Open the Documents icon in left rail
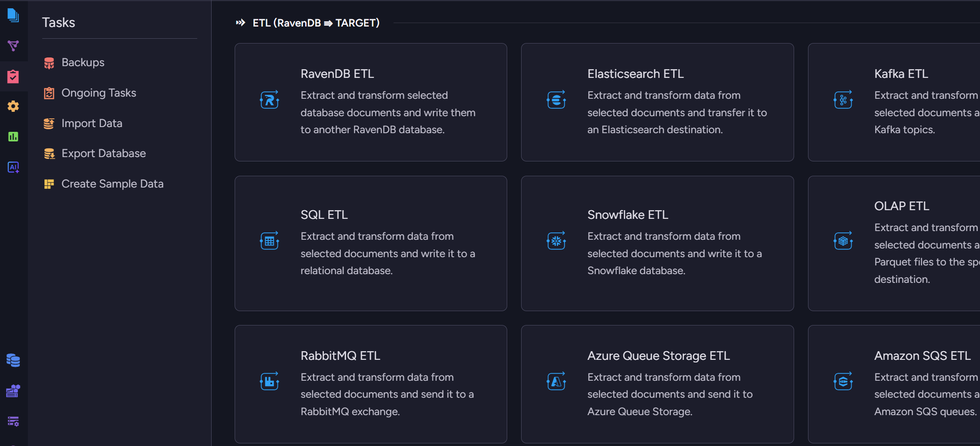 pyautogui.click(x=13, y=15)
